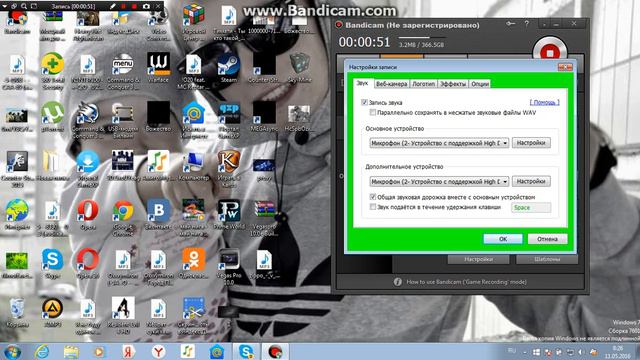Open the Эффекты tab
The image size is (640, 360).
[453, 84]
